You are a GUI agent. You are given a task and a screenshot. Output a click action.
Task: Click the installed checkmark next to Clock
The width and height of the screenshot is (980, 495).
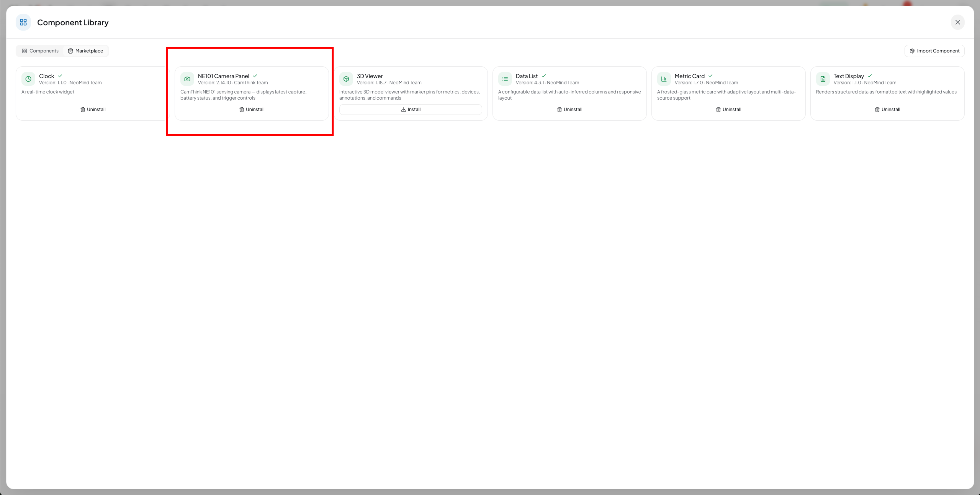pos(60,76)
